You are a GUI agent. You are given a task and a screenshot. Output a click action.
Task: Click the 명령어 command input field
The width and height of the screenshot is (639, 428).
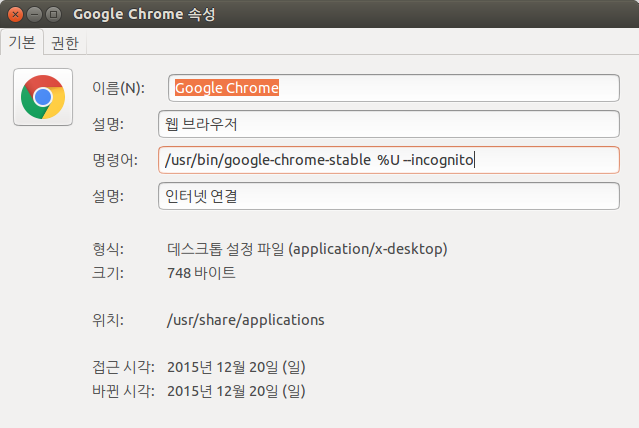[x=389, y=160]
